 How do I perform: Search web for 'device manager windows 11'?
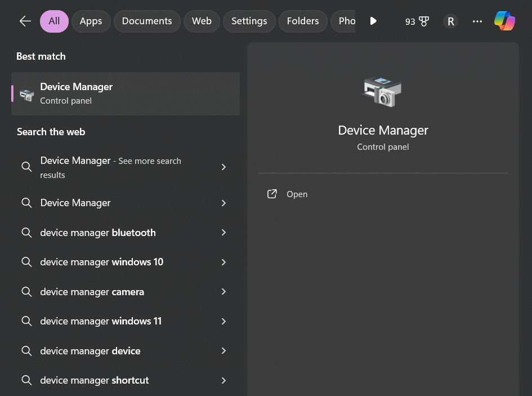(x=101, y=321)
